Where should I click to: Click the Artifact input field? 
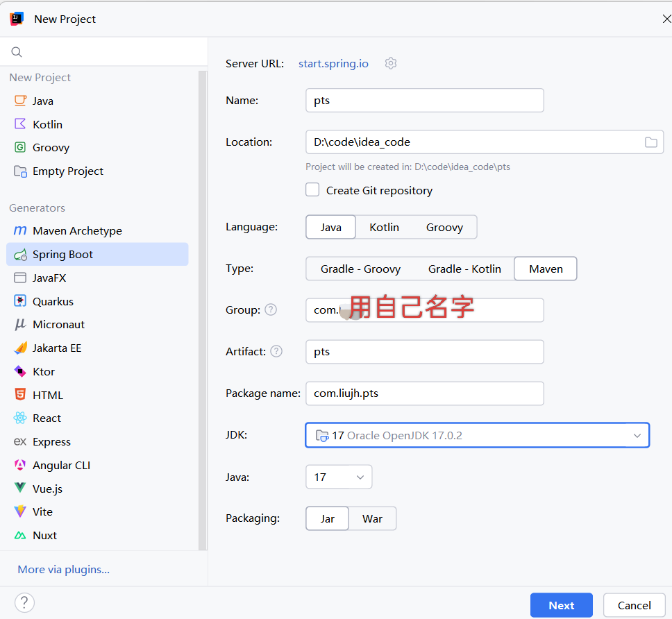coord(425,352)
